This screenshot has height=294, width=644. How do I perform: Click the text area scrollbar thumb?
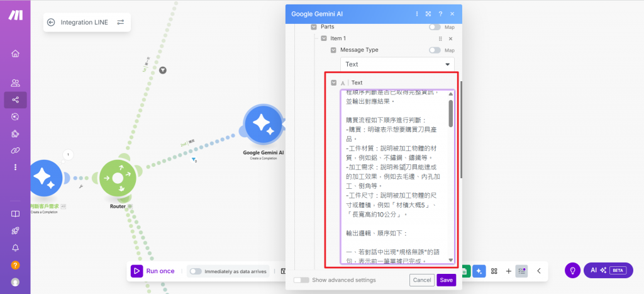pyautogui.click(x=450, y=113)
